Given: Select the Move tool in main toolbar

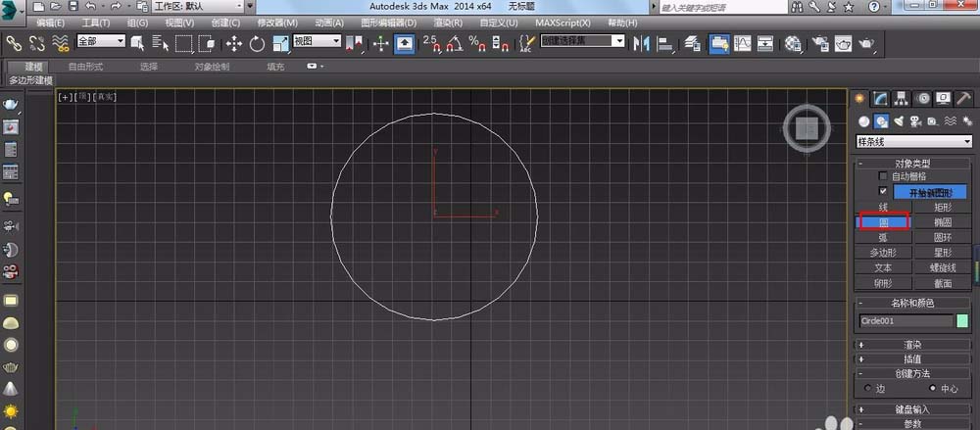Looking at the screenshot, I should click(233, 43).
